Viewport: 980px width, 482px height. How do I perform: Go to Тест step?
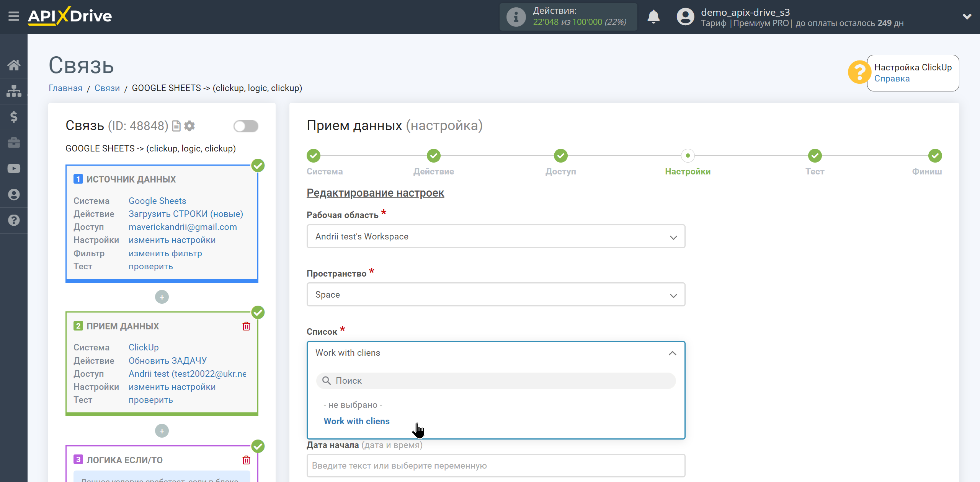[815, 156]
